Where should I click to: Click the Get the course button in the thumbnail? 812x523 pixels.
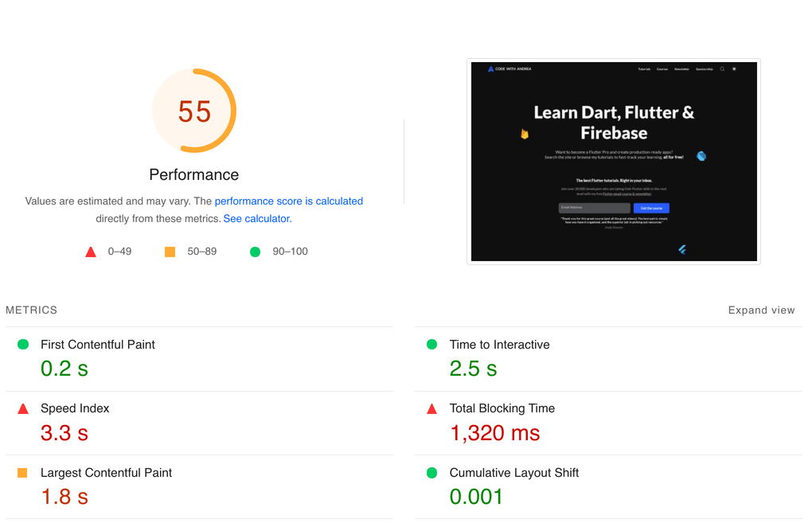[x=651, y=208]
